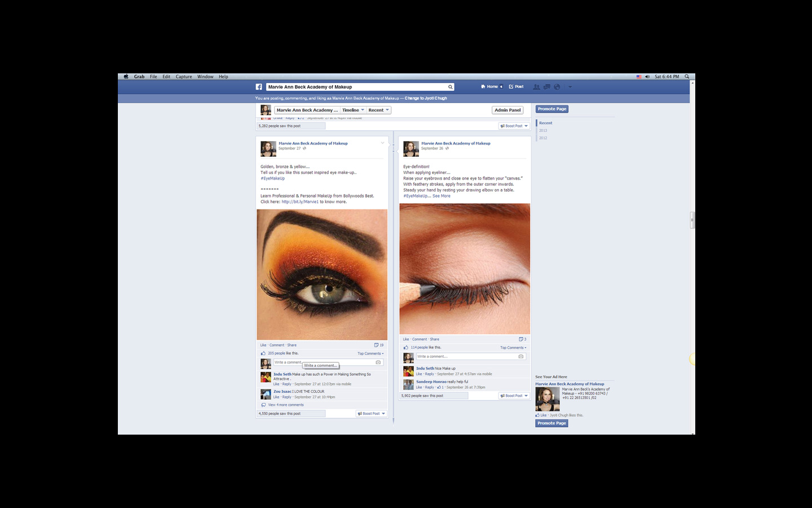Click camera icon in September 26 comment box
The height and width of the screenshot is (508, 812).
pos(520,357)
